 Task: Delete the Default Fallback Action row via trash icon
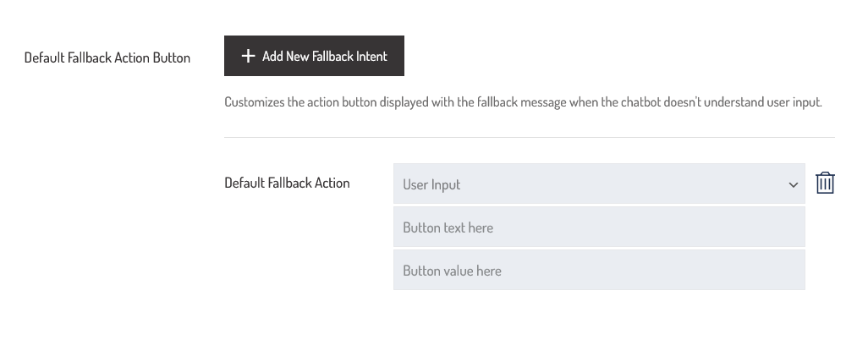(x=825, y=183)
